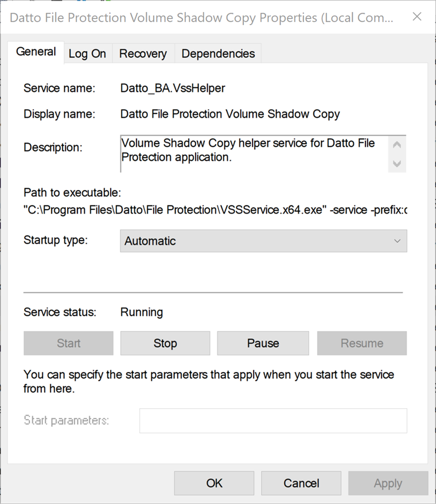Switch to the Log On tab

87,53
